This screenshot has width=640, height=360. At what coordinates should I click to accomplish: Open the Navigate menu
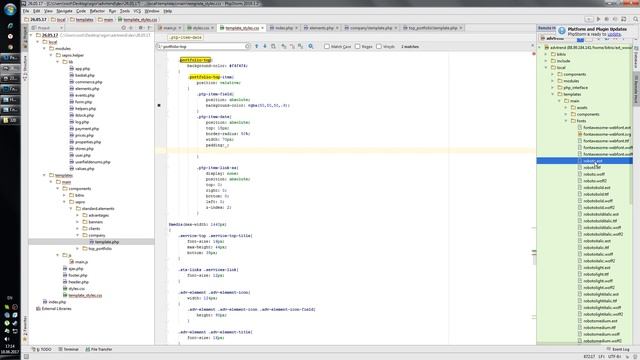(64, 11)
